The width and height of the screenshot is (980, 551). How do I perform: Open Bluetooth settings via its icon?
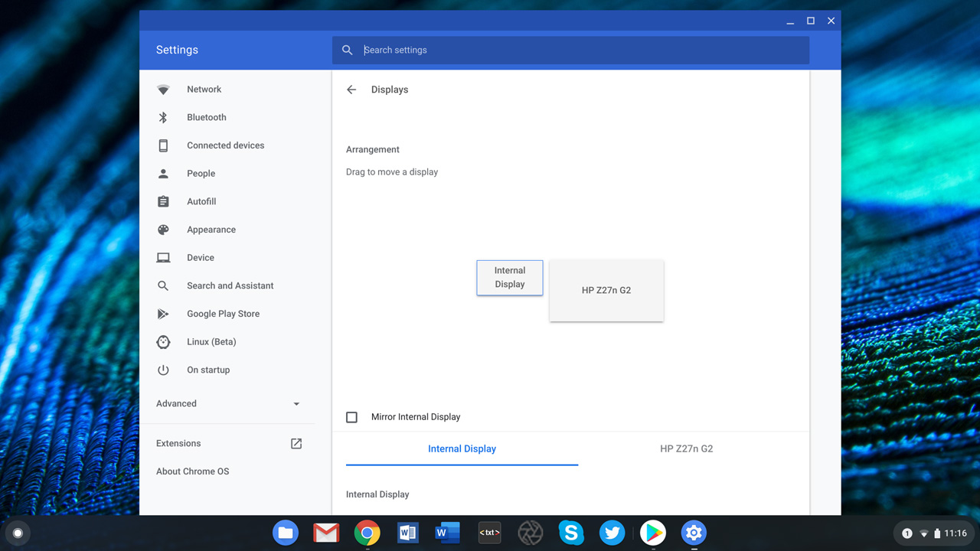coord(163,117)
